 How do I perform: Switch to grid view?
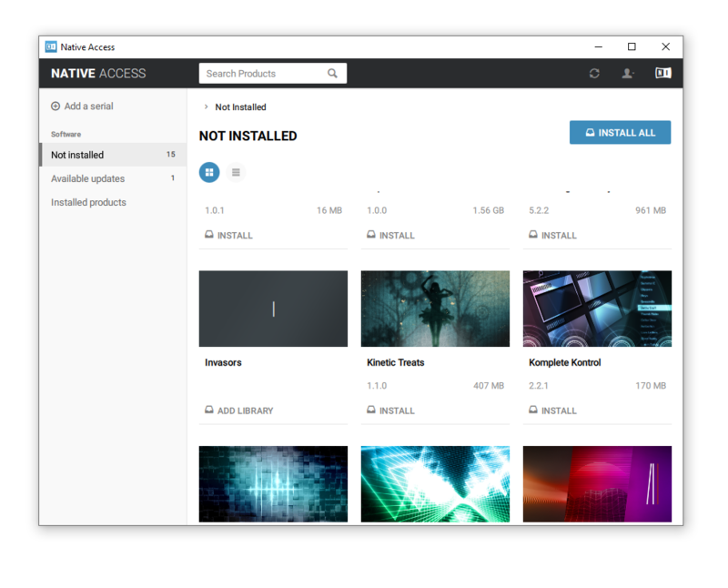point(209,172)
